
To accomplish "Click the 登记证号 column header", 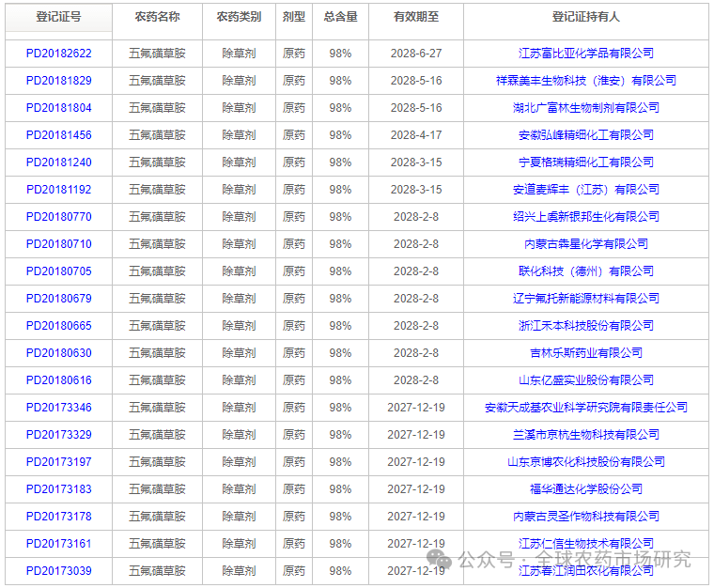I will tap(59, 17).
